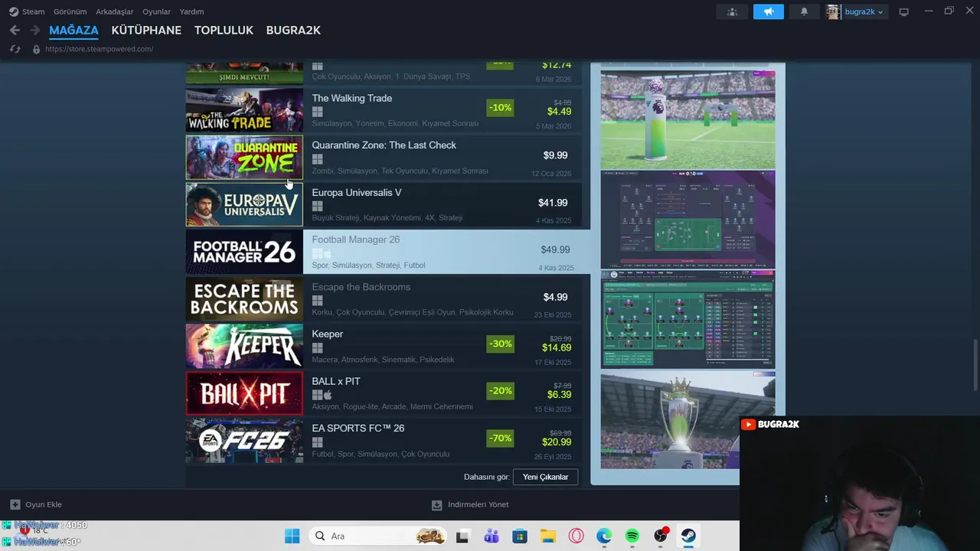Open EA SPORTS FC 26 listing
The image size is (980, 551).
pyautogui.click(x=384, y=440)
